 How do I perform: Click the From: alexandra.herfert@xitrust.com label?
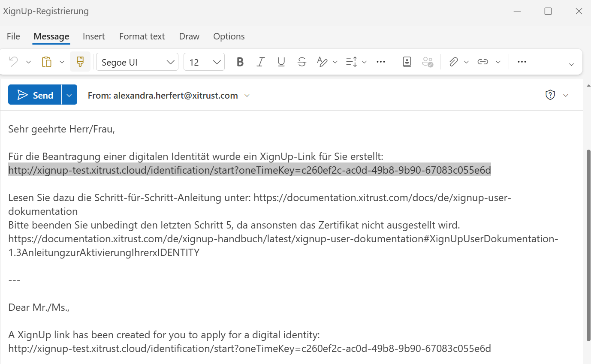(163, 96)
